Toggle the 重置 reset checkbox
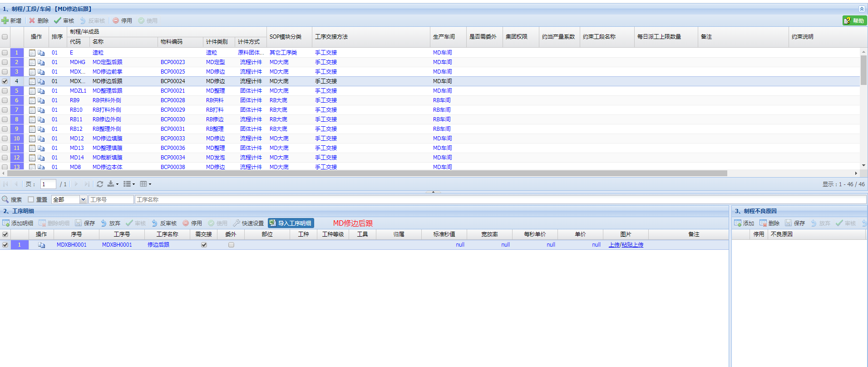Viewport: 868px width, 367px height. coord(31,199)
